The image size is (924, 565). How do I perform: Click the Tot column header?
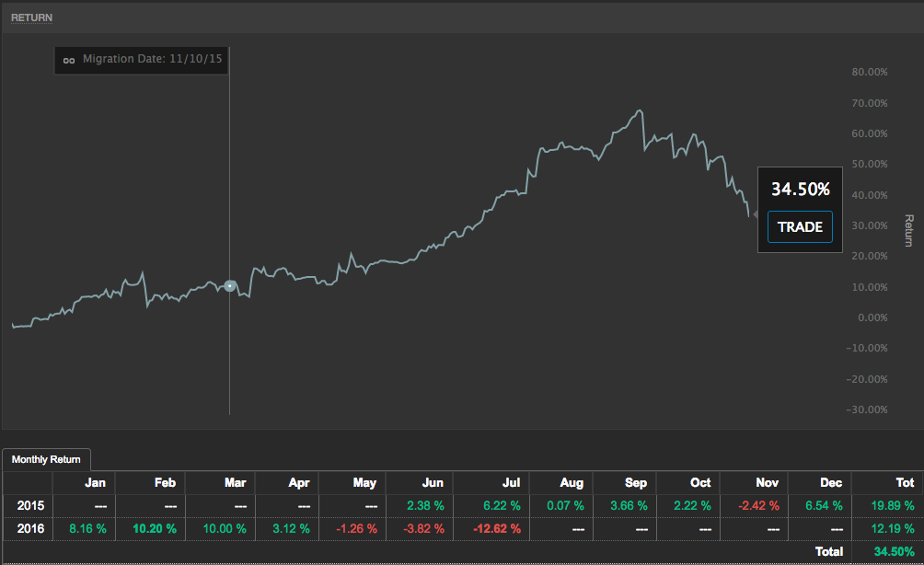[x=904, y=482]
